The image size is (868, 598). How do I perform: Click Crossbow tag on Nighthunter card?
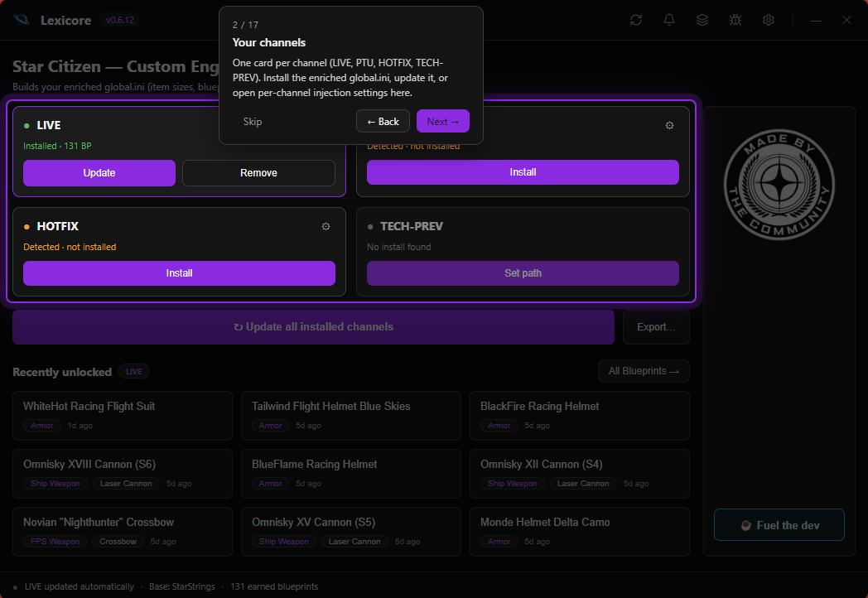coord(118,542)
